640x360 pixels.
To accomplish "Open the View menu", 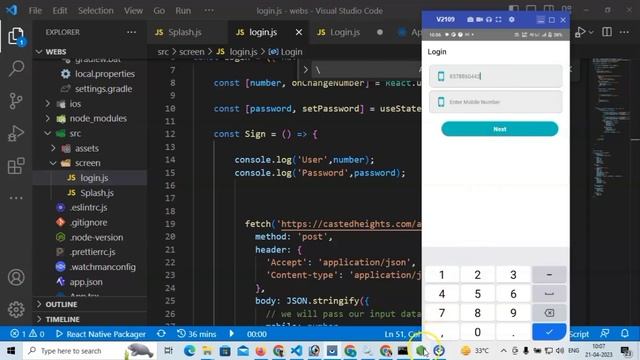I will 133,11.
